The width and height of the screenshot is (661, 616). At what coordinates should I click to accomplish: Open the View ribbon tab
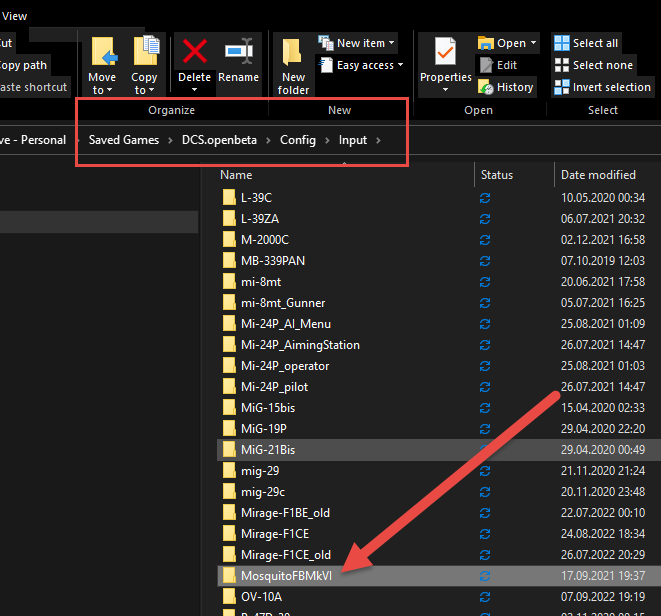(x=14, y=16)
